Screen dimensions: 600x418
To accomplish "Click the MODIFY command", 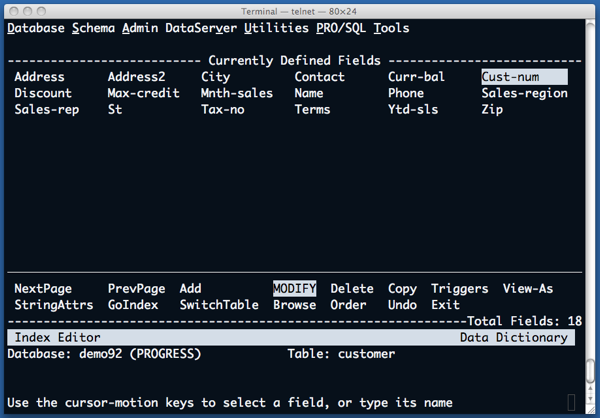I will pos(295,289).
